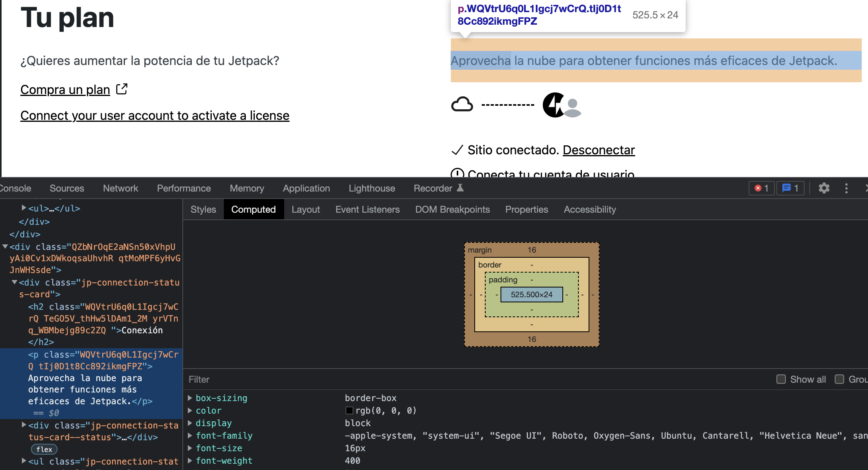
Task: Open the Event Listeners tab
Action: click(x=367, y=210)
